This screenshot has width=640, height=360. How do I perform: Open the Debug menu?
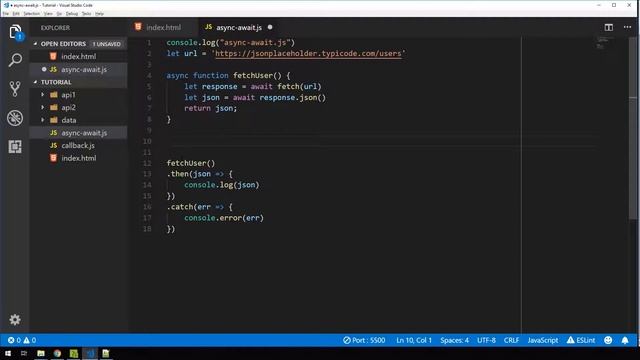[x=72, y=13]
